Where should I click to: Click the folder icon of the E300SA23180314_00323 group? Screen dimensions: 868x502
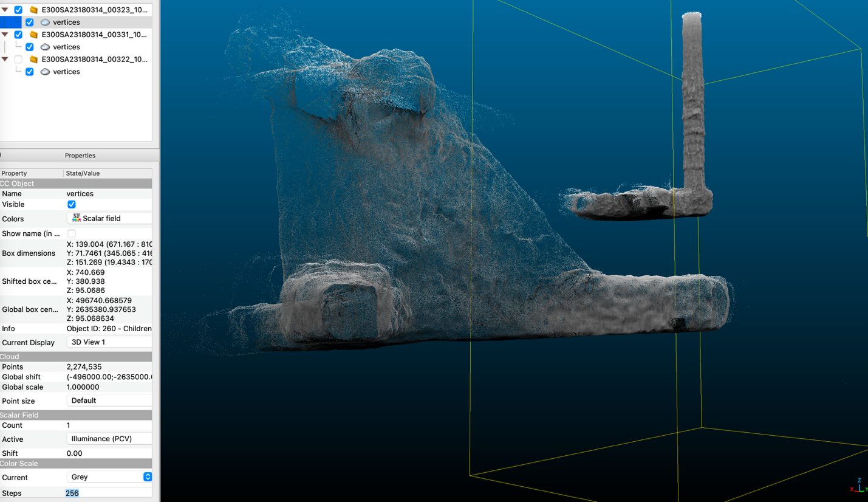pos(34,10)
